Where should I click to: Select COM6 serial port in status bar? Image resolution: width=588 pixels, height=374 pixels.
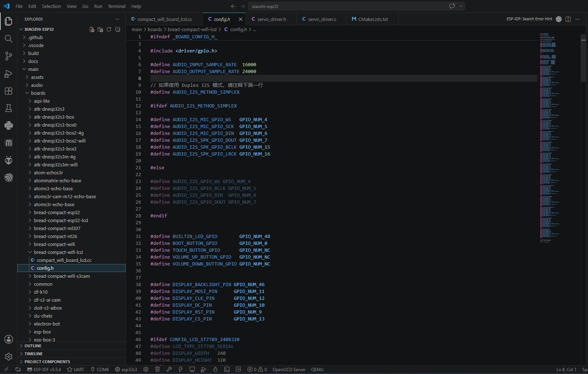(100, 369)
